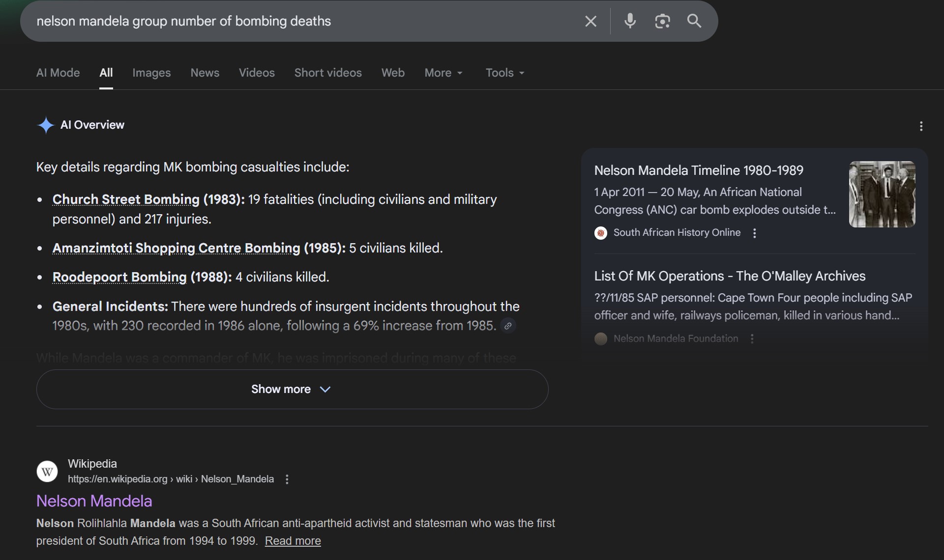Image resolution: width=944 pixels, height=560 pixels.
Task: Open Google Lens image search icon
Action: click(x=662, y=21)
